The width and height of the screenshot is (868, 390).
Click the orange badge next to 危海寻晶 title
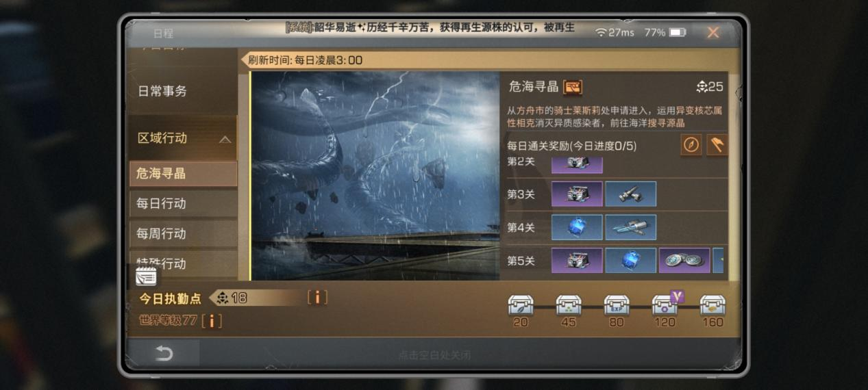(573, 87)
